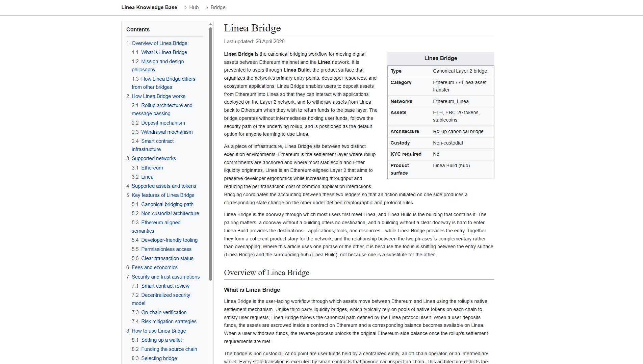
Task: Open Setting up a wallet entry
Action: (161, 340)
